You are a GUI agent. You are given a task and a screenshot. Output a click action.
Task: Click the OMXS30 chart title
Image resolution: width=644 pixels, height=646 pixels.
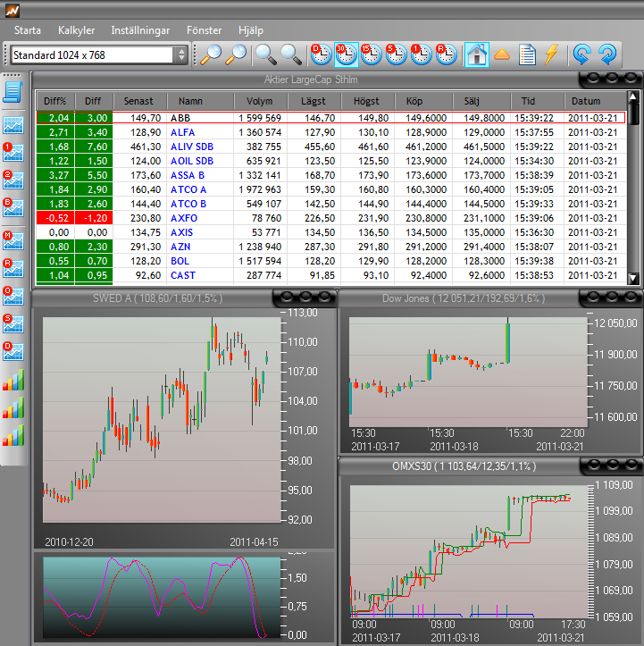(x=464, y=466)
